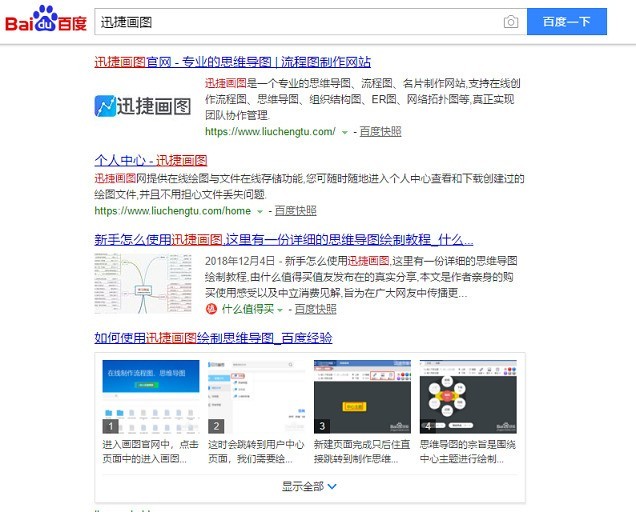636x512 pixels.
Task: Click step 3 thumbnail with yellow node
Action: pyautogui.click(x=362, y=396)
